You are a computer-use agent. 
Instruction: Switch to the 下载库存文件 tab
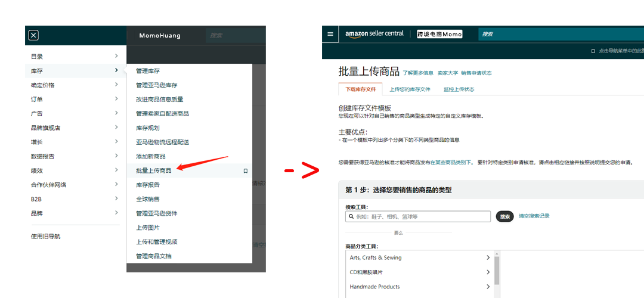click(361, 89)
